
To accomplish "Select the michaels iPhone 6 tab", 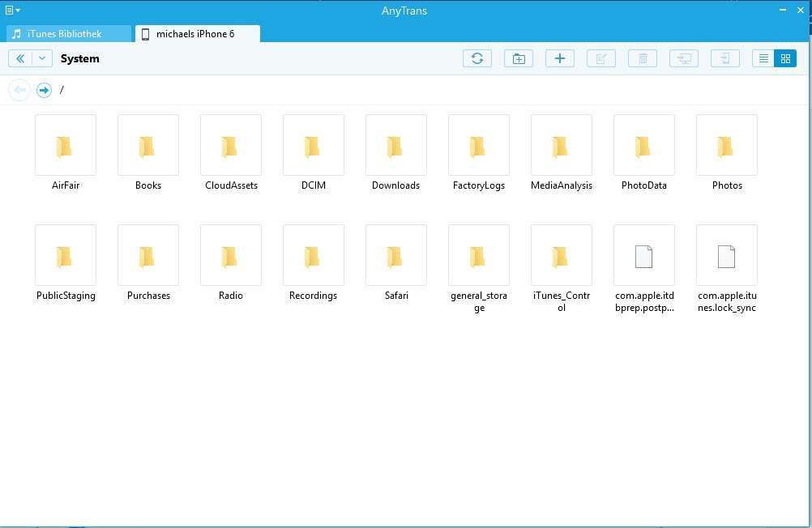I will 197,34.
